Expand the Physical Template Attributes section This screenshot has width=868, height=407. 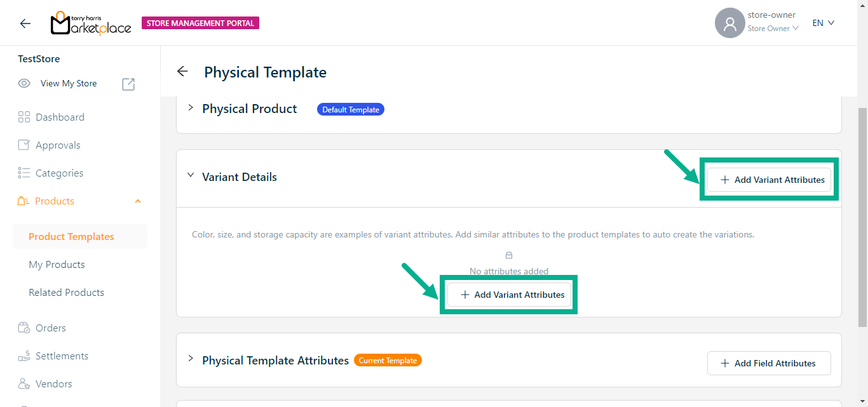(190, 359)
